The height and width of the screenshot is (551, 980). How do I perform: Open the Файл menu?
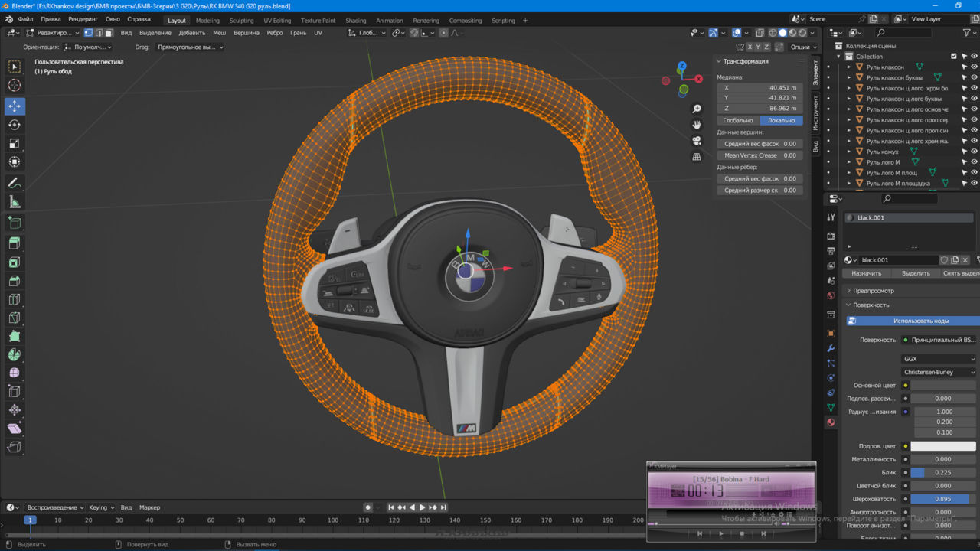(x=25, y=18)
